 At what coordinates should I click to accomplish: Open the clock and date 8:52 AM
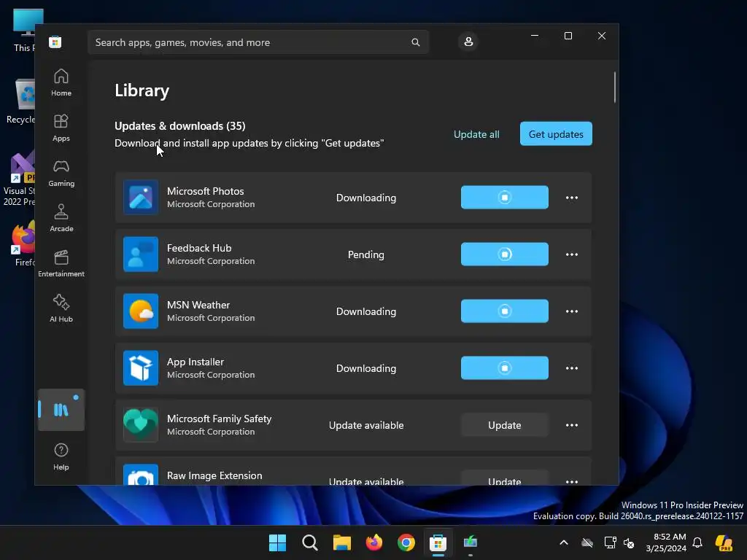pyautogui.click(x=666, y=542)
